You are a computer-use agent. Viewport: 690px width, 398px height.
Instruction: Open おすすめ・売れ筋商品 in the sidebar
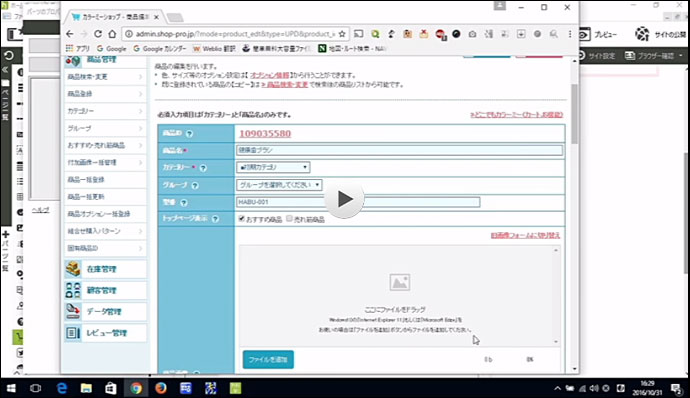(x=105, y=145)
